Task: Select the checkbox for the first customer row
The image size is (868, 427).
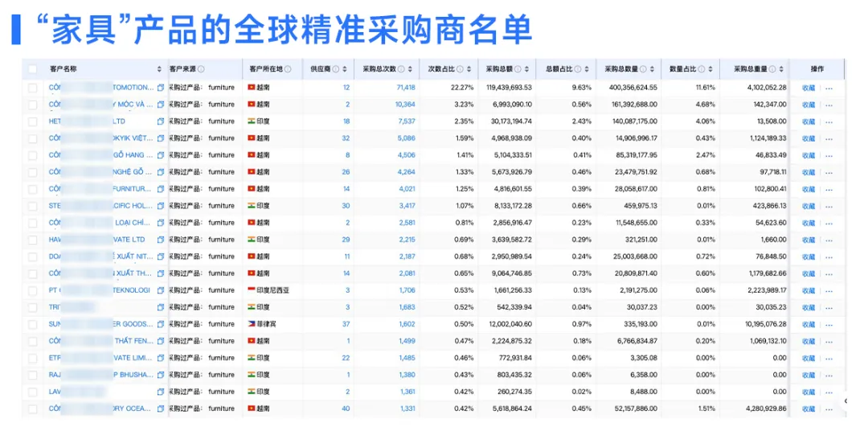Action: point(32,88)
